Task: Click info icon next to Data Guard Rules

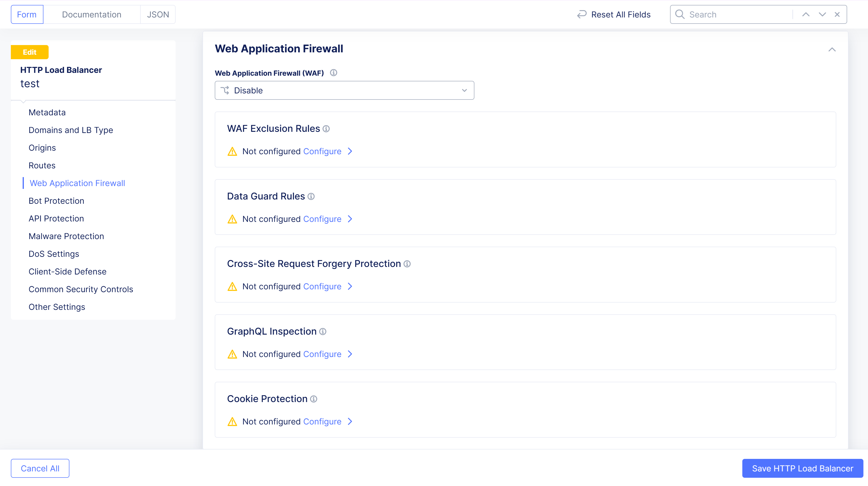Action: pos(311,196)
